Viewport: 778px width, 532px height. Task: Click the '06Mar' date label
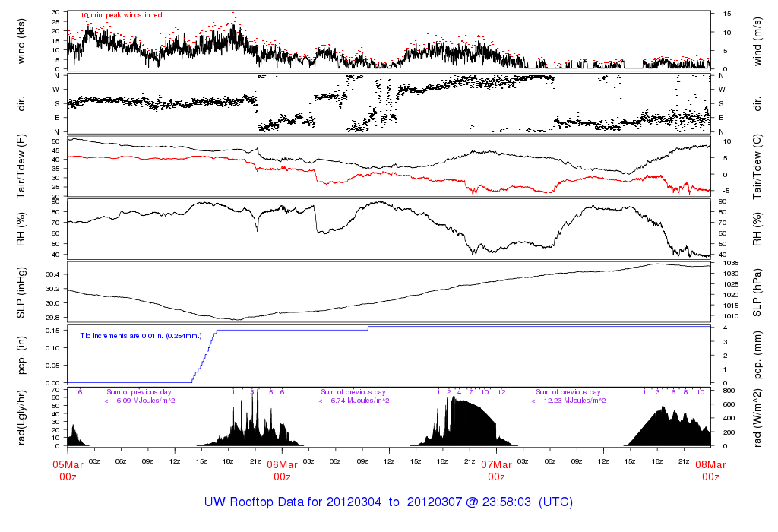click(x=283, y=465)
